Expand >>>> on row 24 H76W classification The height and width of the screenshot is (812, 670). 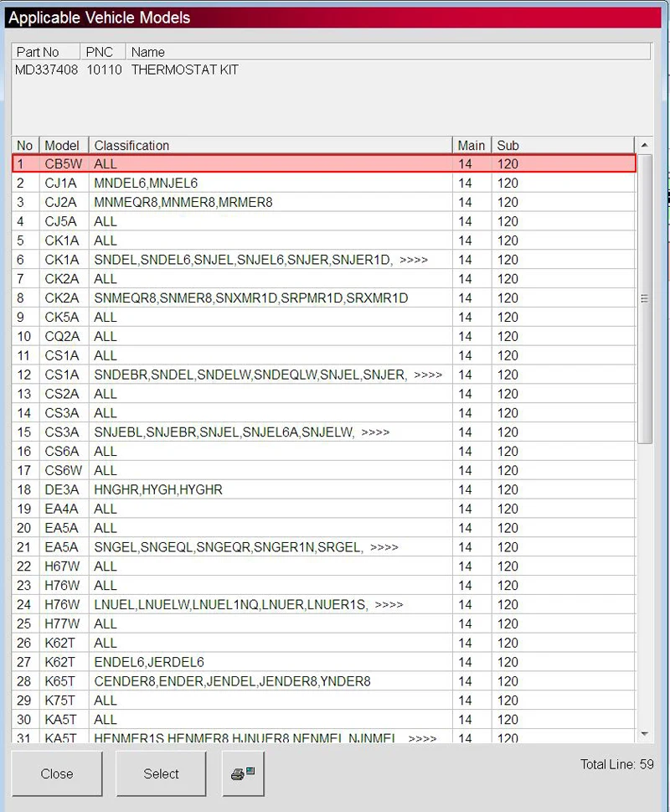[x=389, y=605]
